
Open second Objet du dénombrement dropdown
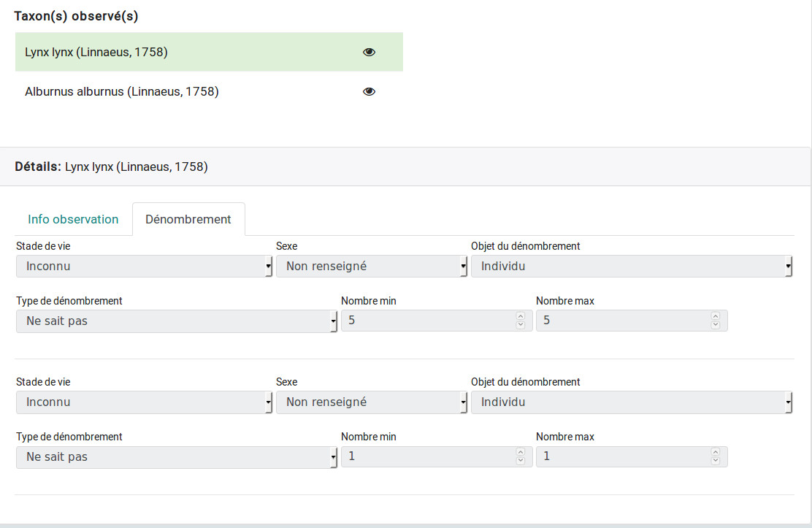point(631,402)
